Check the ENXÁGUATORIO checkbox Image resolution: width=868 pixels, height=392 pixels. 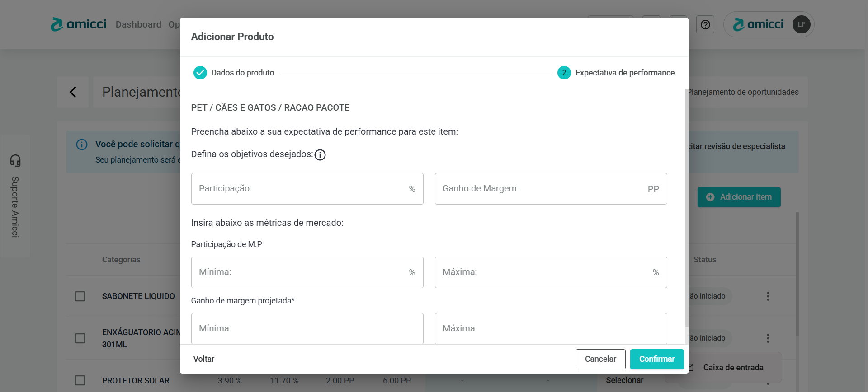pyautogui.click(x=80, y=338)
